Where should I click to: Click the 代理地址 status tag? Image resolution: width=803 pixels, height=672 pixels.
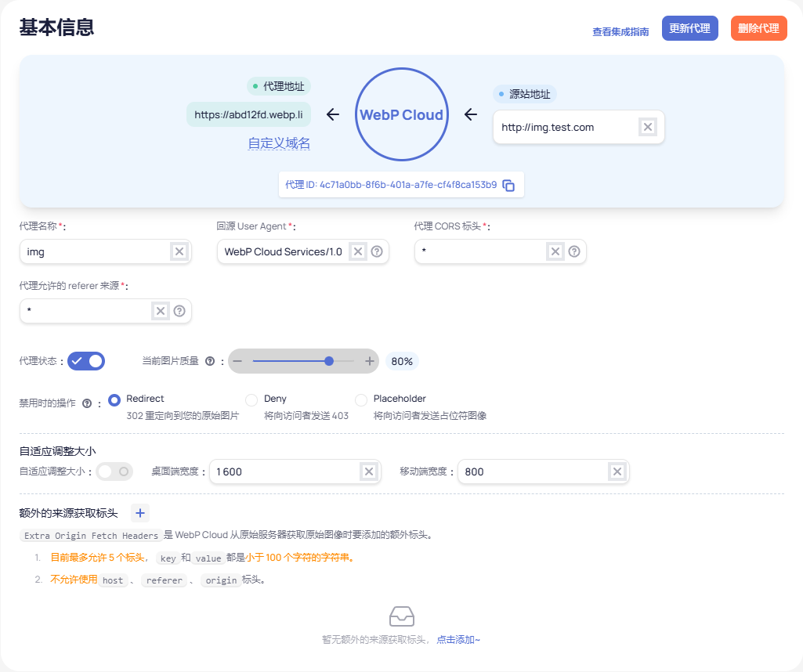point(279,86)
